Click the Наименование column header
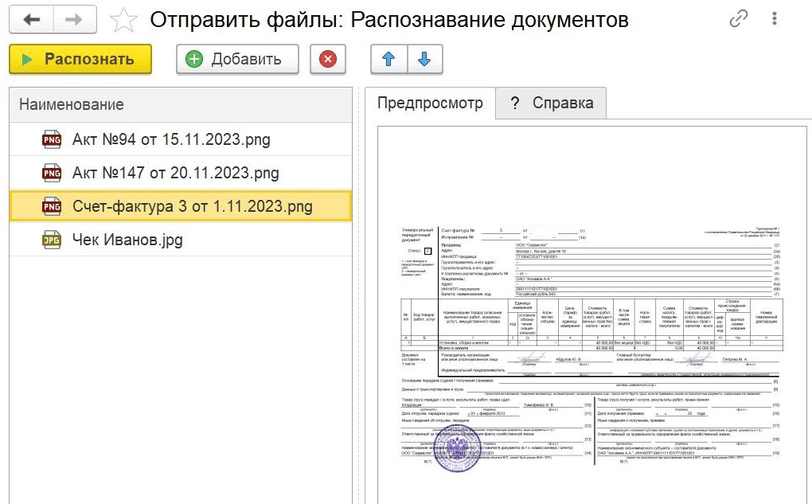Viewport: 812px width, 504px height. point(180,104)
